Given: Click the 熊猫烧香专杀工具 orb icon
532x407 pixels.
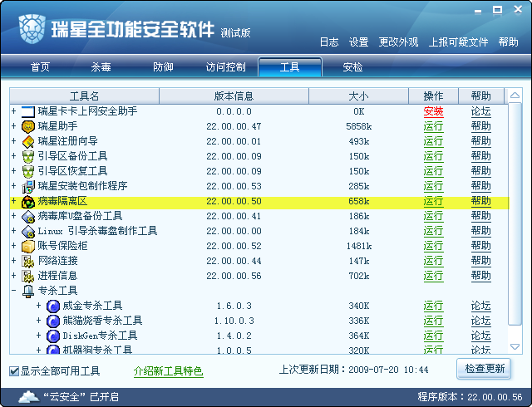Looking at the screenshot, I should [x=53, y=321].
